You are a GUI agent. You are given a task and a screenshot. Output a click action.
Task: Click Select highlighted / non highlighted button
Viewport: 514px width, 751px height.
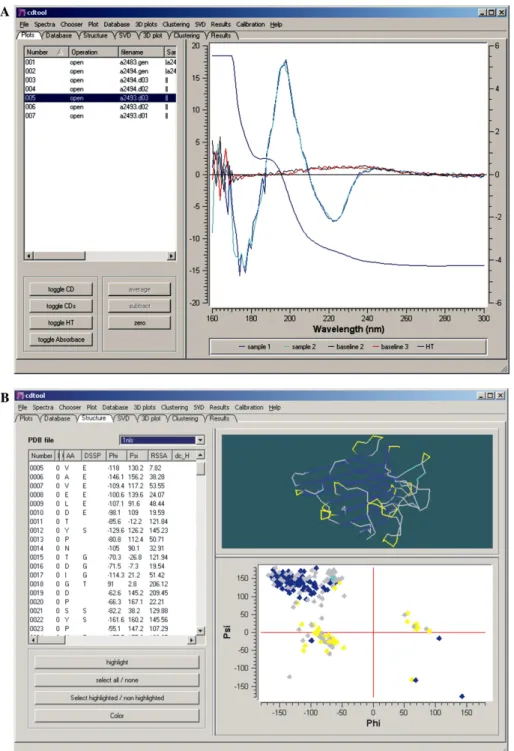click(117, 698)
